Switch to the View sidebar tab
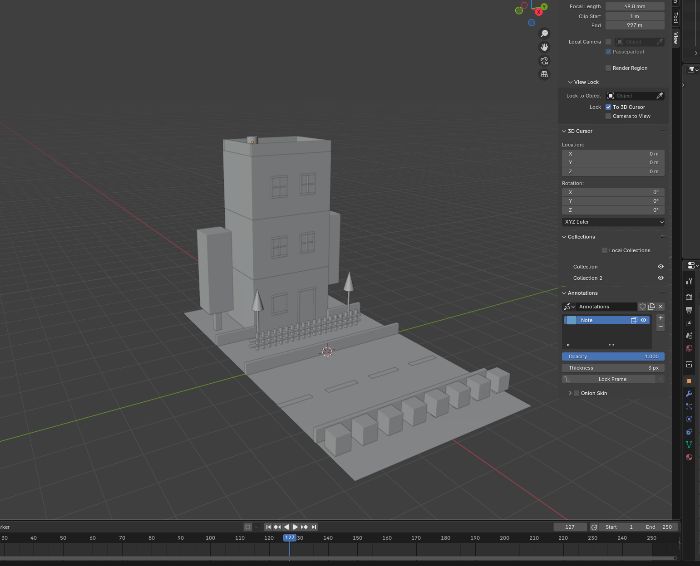 (x=676, y=37)
